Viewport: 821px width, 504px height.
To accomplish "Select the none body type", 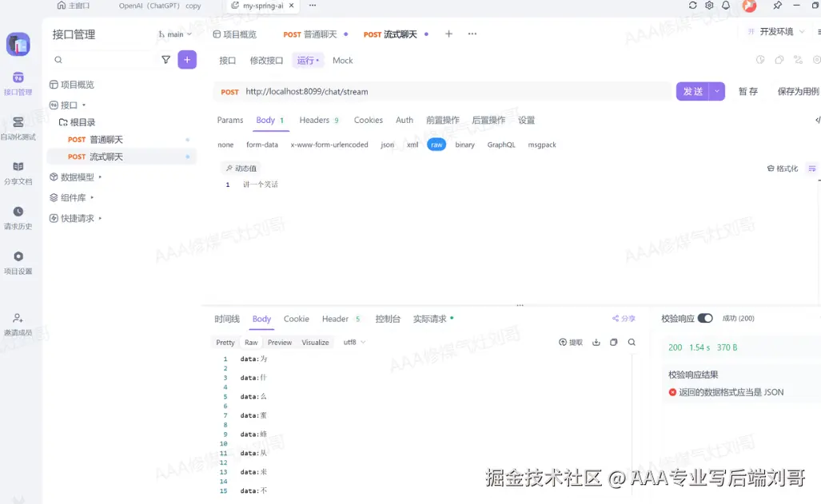I will click(225, 145).
